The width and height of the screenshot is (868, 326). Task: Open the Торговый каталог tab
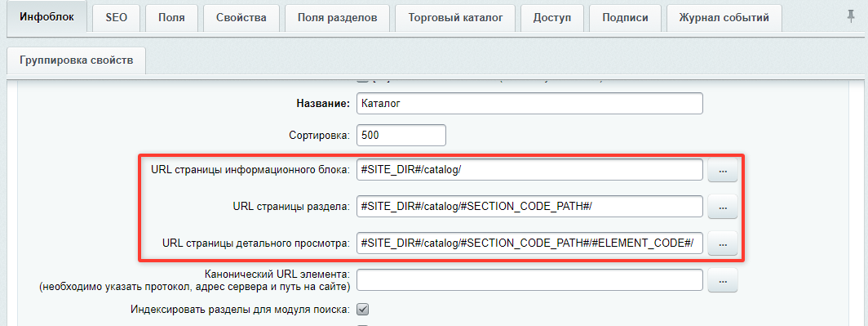[455, 18]
